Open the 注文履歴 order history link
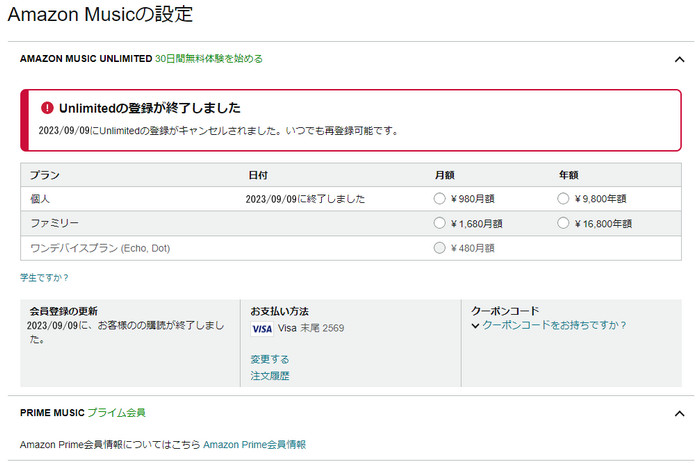Image resolution: width=700 pixels, height=467 pixels. pyautogui.click(x=270, y=375)
